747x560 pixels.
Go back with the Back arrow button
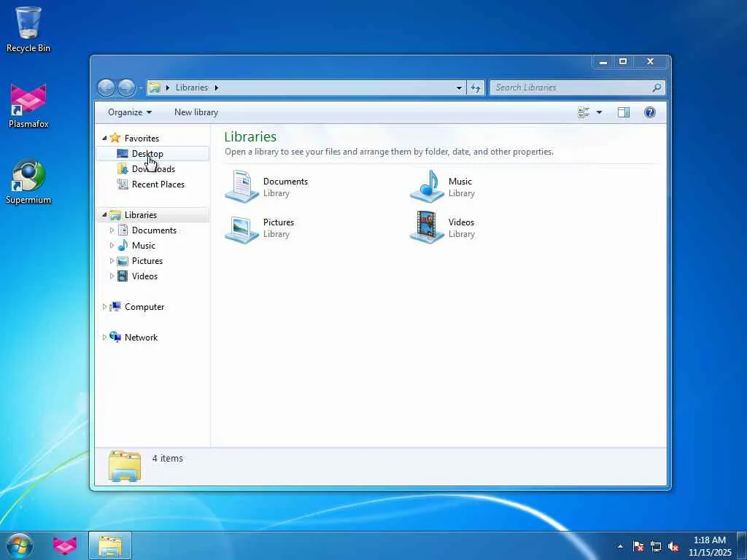click(106, 87)
